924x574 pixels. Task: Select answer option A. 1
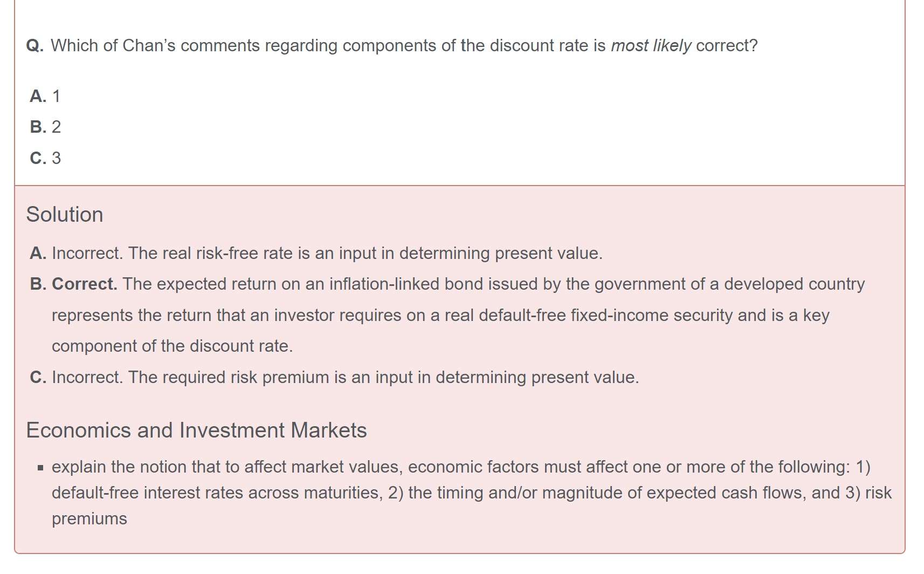coord(45,96)
